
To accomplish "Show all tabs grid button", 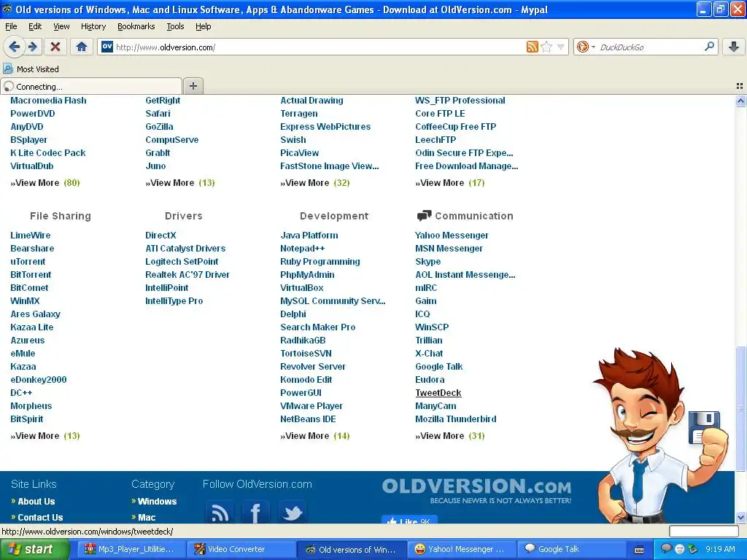I will 740,86.
